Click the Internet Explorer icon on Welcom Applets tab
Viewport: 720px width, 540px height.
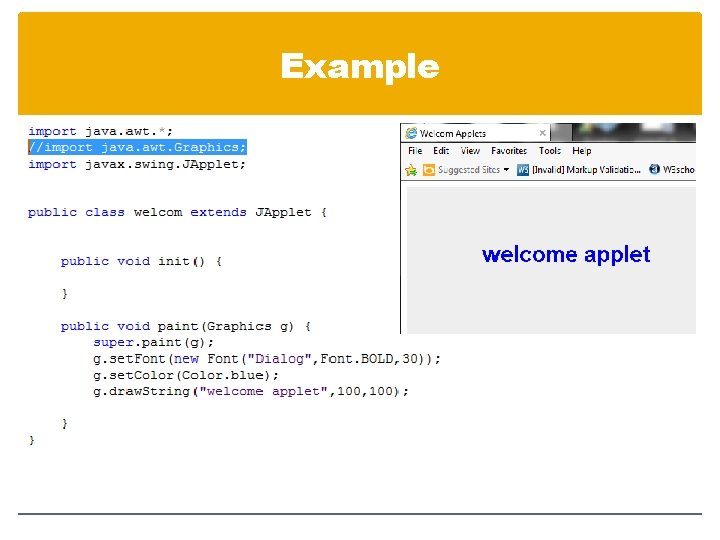coord(411,133)
